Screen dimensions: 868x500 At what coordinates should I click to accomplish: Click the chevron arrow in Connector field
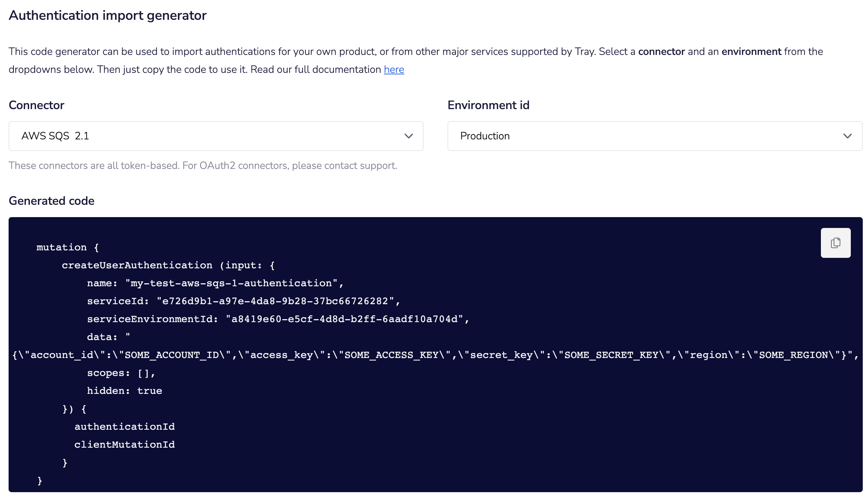[x=409, y=136]
